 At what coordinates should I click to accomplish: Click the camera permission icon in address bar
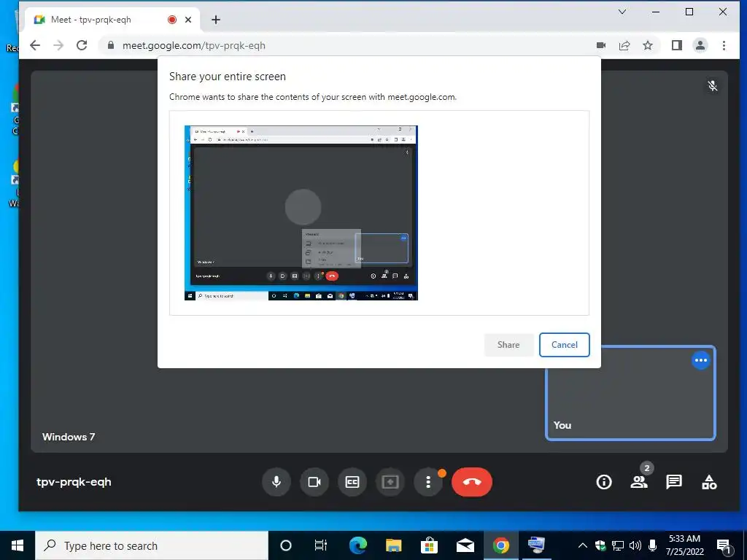(601, 45)
